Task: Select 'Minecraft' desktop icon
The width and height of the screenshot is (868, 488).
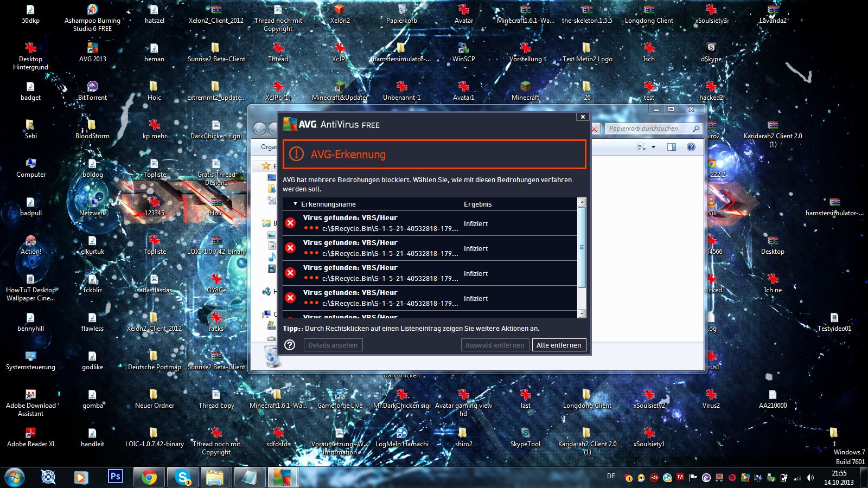Action: pos(526,91)
